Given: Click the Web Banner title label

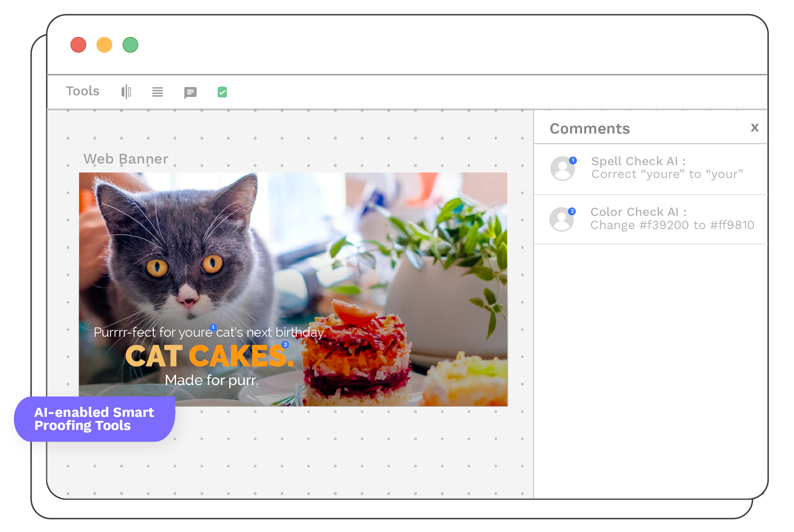Looking at the screenshot, I should pos(126,159).
